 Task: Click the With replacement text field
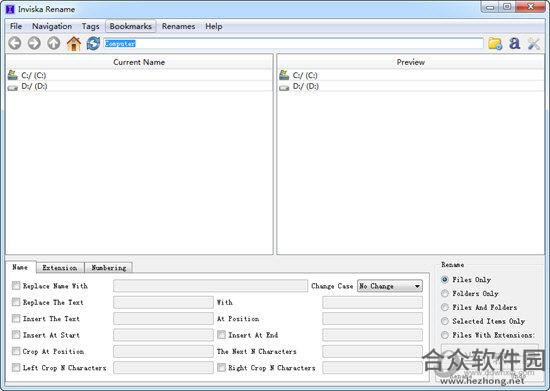click(373, 302)
